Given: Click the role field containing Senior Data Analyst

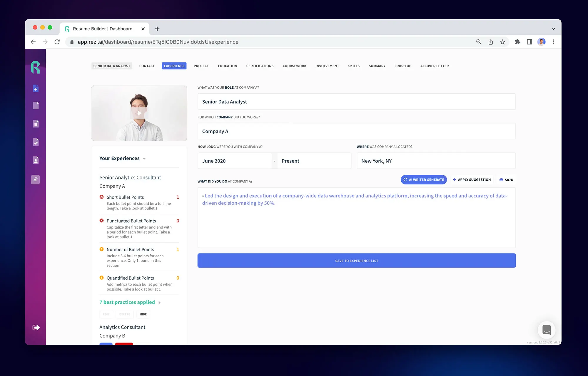Looking at the screenshot, I should click(357, 102).
